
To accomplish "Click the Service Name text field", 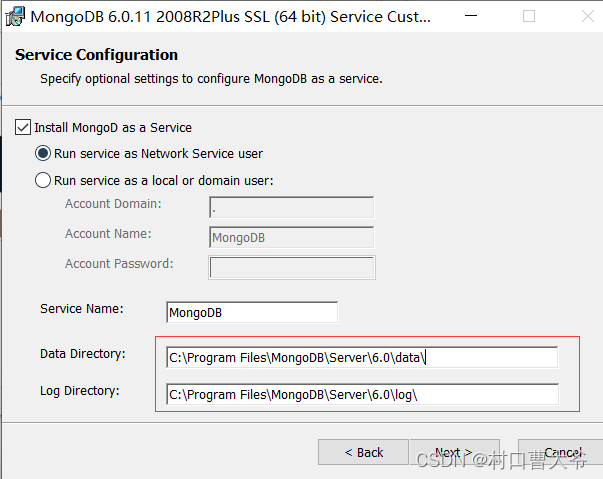I will tap(252, 312).
